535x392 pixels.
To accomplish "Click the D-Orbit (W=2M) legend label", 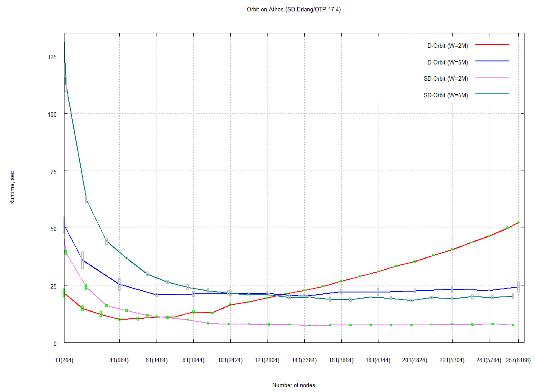I will (x=448, y=46).
